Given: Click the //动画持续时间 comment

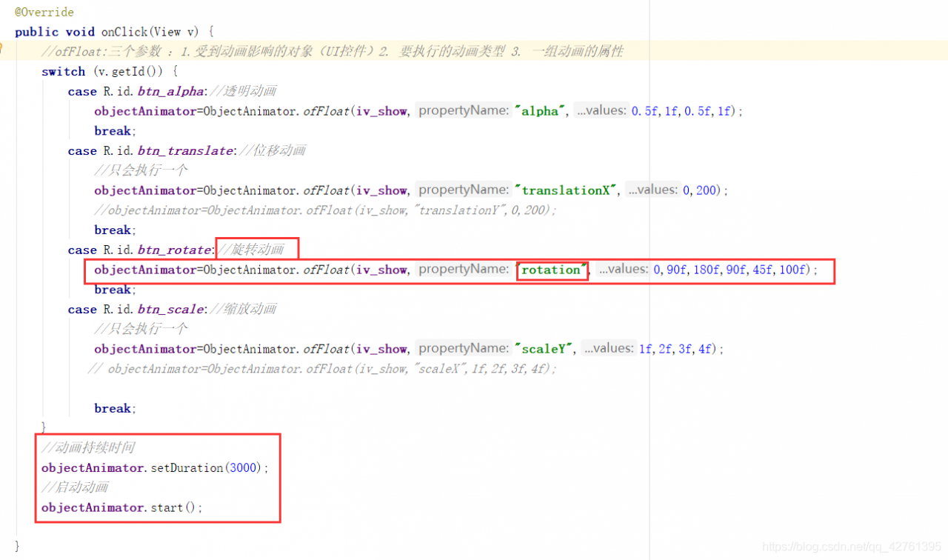Looking at the screenshot, I should coord(88,448).
